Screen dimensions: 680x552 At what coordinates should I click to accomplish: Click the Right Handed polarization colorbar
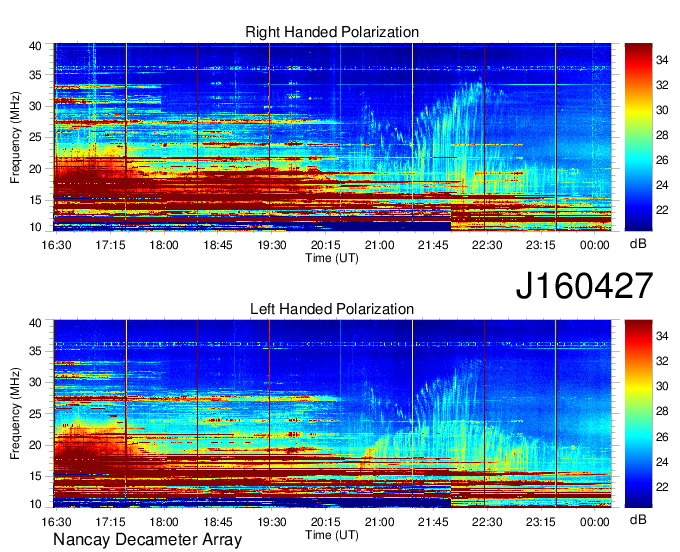[638, 137]
